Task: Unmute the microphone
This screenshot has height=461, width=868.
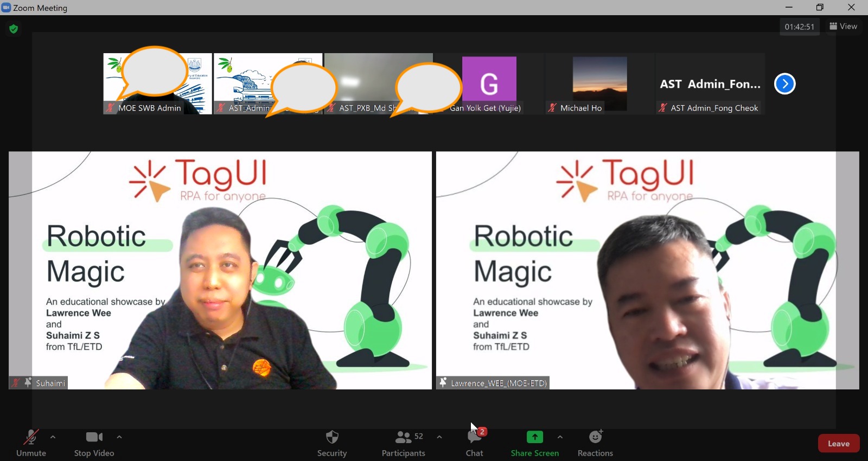Action: (x=31, y=444)
